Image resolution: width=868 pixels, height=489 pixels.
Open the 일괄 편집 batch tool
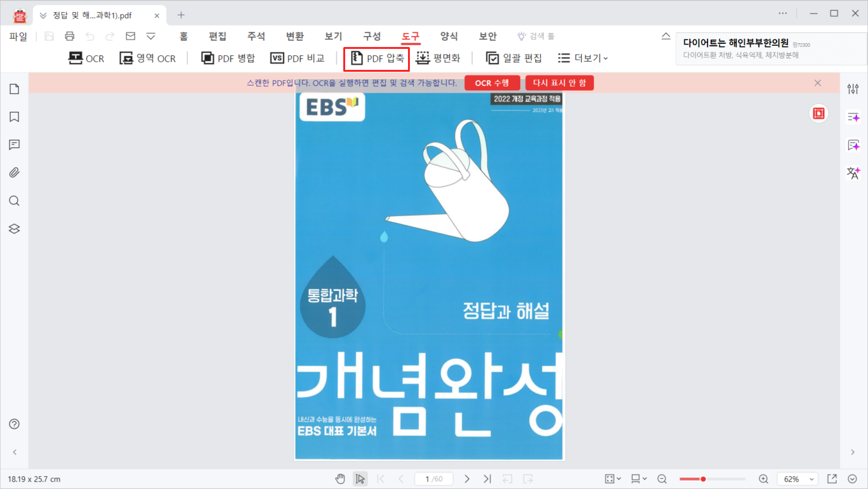(x=514, y=58)
